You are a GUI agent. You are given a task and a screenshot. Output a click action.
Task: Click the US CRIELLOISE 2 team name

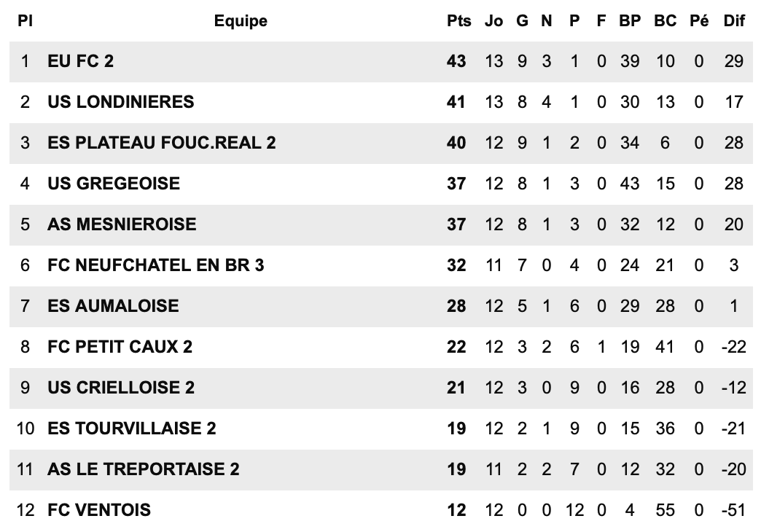point(121,387)
